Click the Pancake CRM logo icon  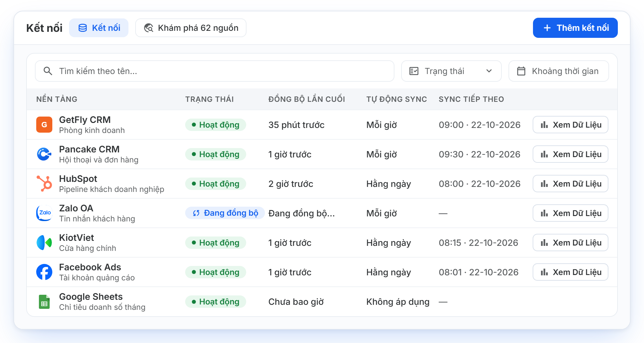point(44,154)
